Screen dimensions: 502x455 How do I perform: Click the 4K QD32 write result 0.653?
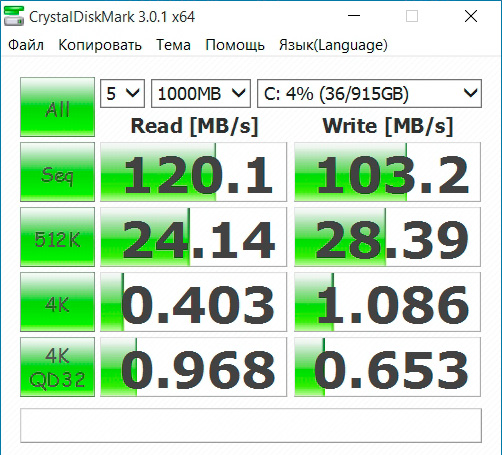pos(387,367)
